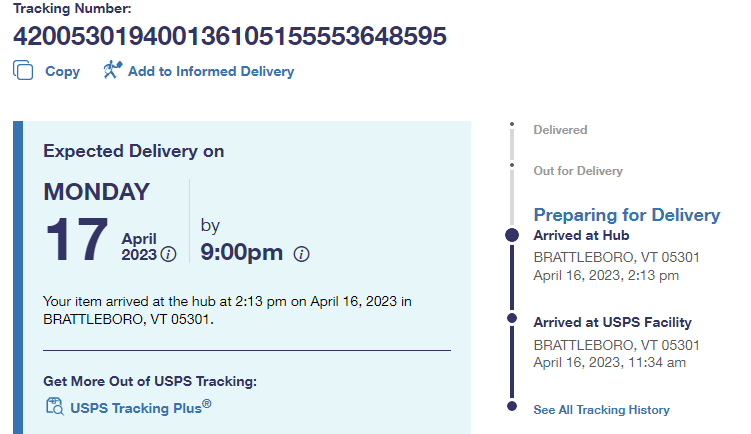Click info icon next to April 2023
This screenshot has width=751, height=434.
click(168, 254)
